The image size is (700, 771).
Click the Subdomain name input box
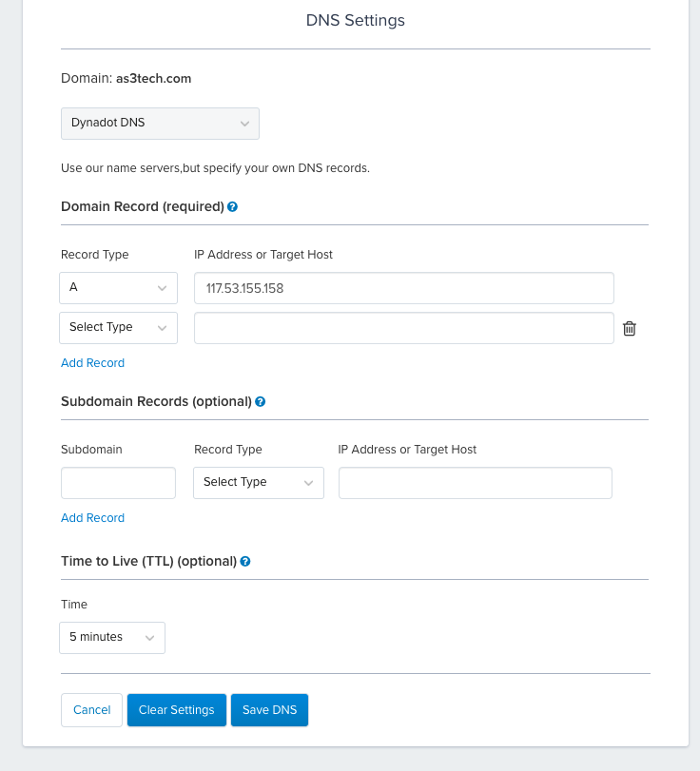point(118,482)
